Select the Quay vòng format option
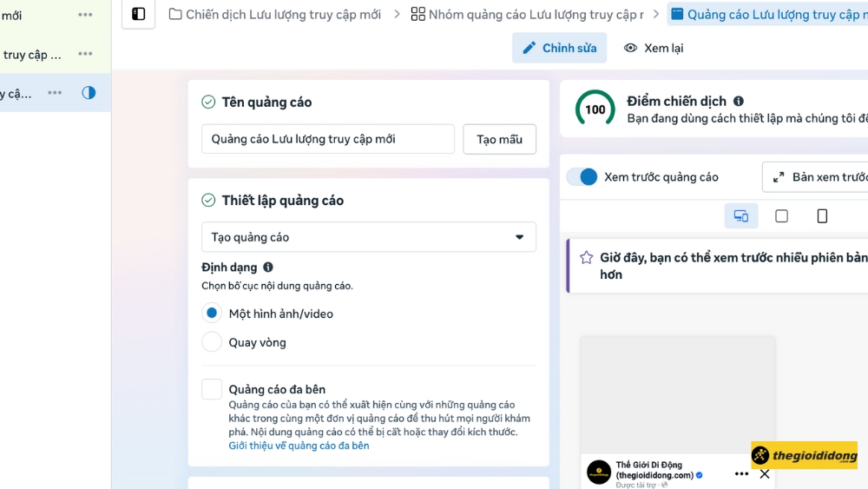 (x=212, y=342)
